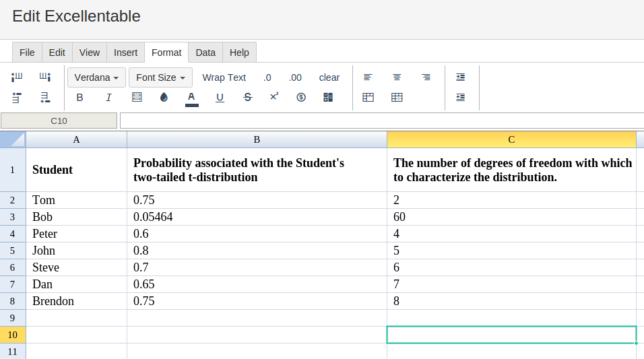644x359 pixels.
Task: Align text to the right
Action: coord(426,77)
